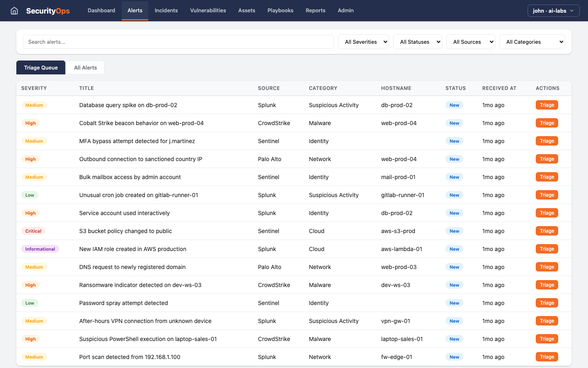Click the SEVERITY column header

pyautogui.click(x=34, y=88)
